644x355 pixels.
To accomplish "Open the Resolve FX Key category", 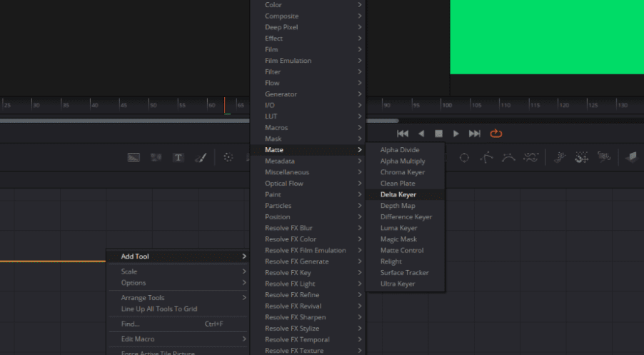I will click(308, 272).
